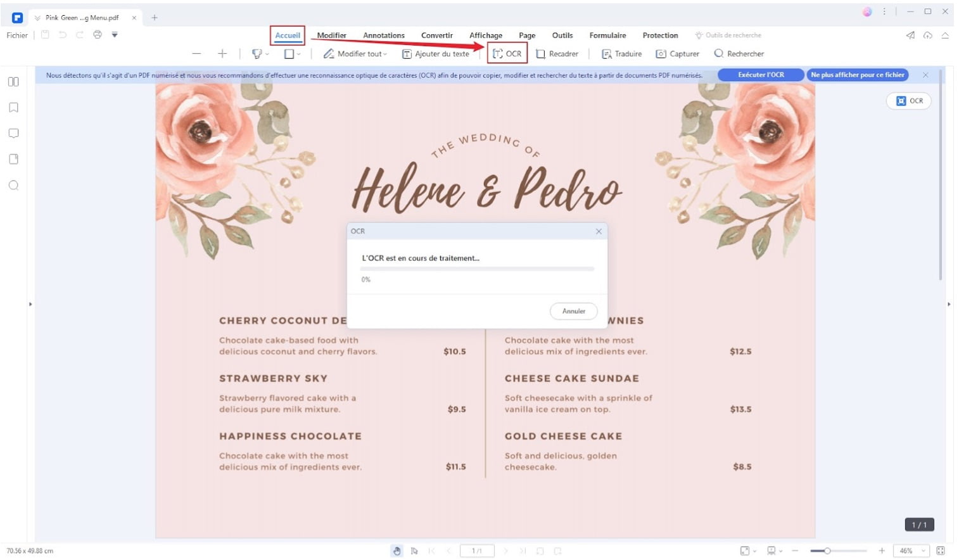This screenshot has height=560, width=959.
Task: Adjust the zoom slider in status bar
Action: click(x=827, y=551)
